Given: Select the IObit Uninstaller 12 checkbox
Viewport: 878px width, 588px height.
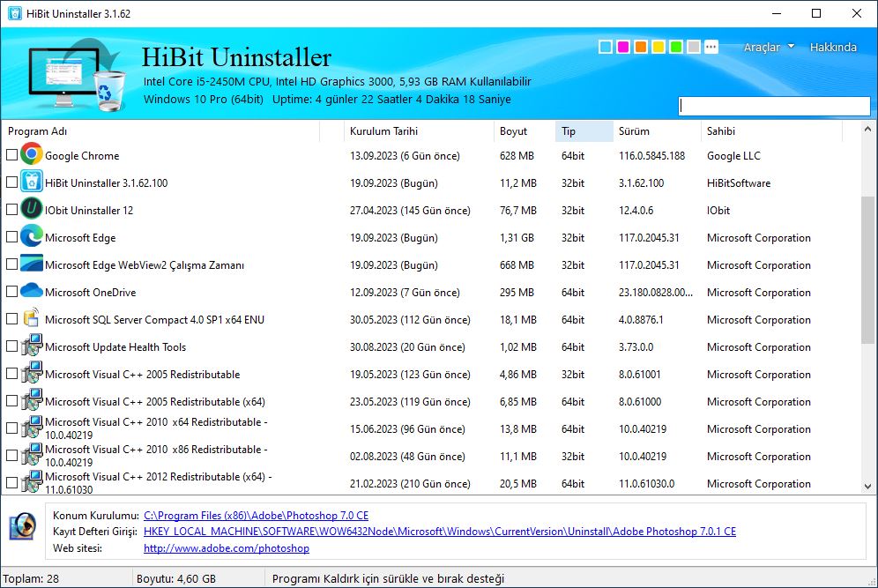Looking at the screenshot, I should pos(11,210).
